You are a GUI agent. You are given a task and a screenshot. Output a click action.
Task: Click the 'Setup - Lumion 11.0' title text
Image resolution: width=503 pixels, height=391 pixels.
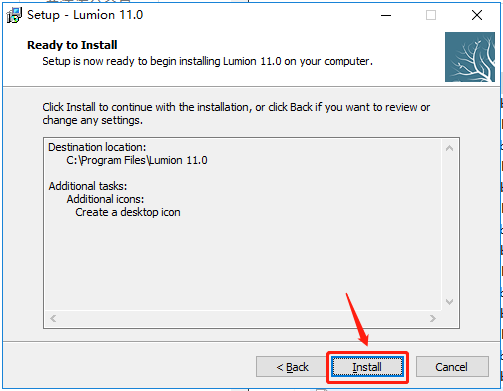pyautogui.click(x=85, y=15)
